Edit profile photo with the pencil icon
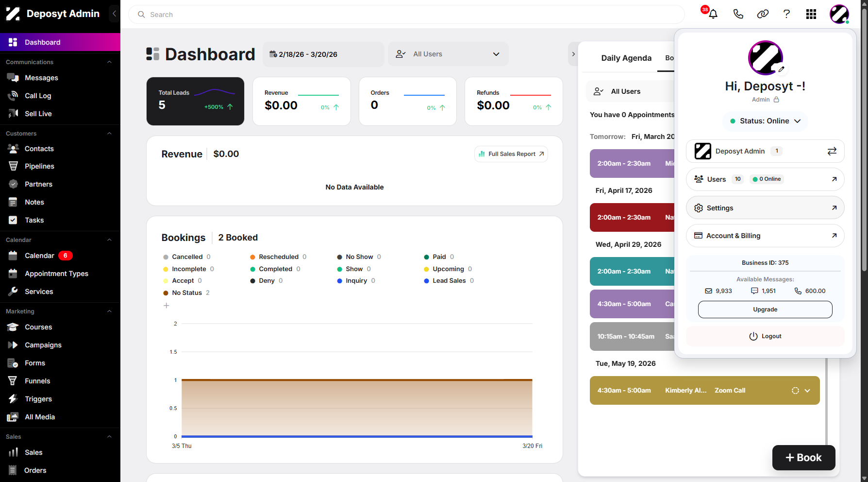The width and height of the screenshot is (868, 482). pyautogui.click(x=781, y=69)
